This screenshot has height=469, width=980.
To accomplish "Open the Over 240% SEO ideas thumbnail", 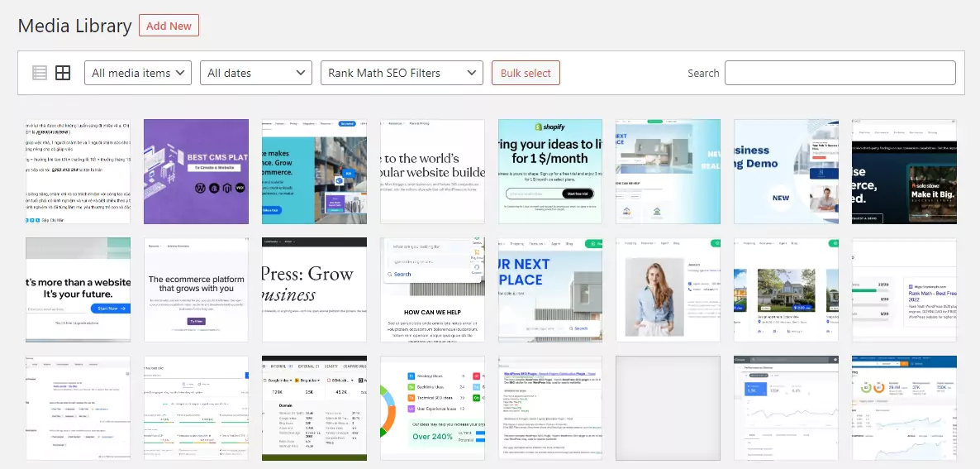I will pos(432,408).
